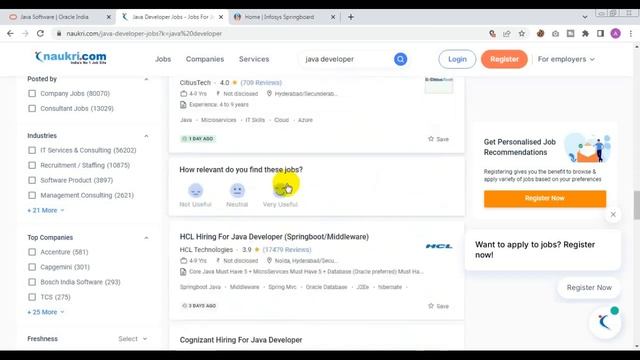Select the Neutral emoji face
640x360 pixels.
[x=237, y=191]
